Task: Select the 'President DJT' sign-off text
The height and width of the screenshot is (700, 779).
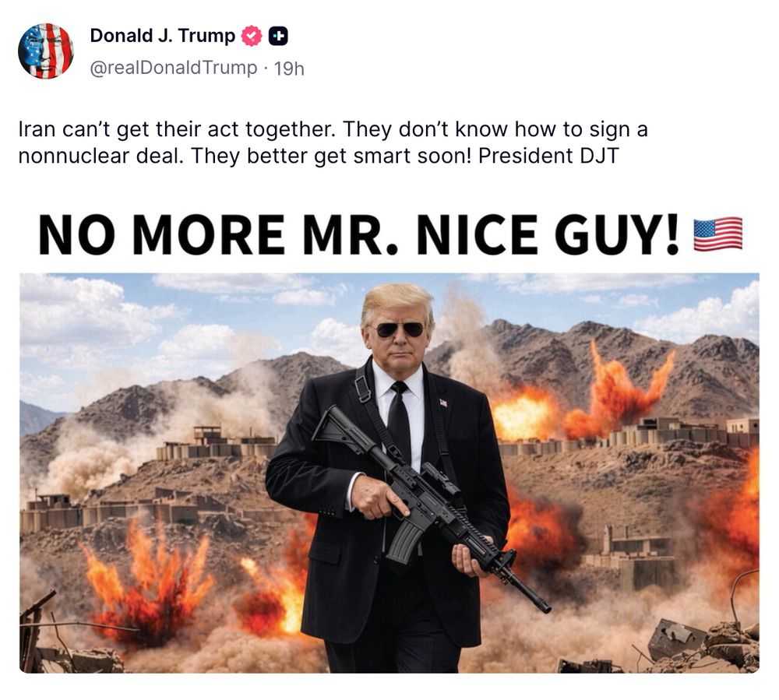Action: click(x=548, y=156)
